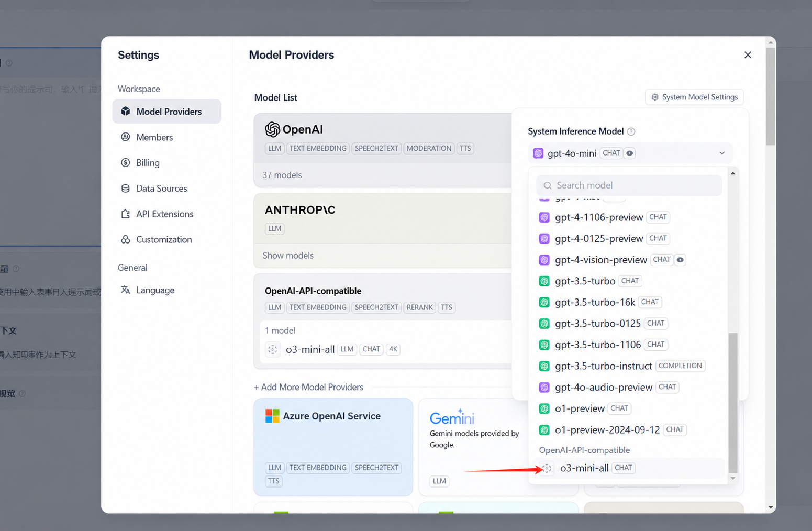Expand OpenAI's 37 models list
Viewport: 812px width, 531px height.
click(x=282, y=175)
